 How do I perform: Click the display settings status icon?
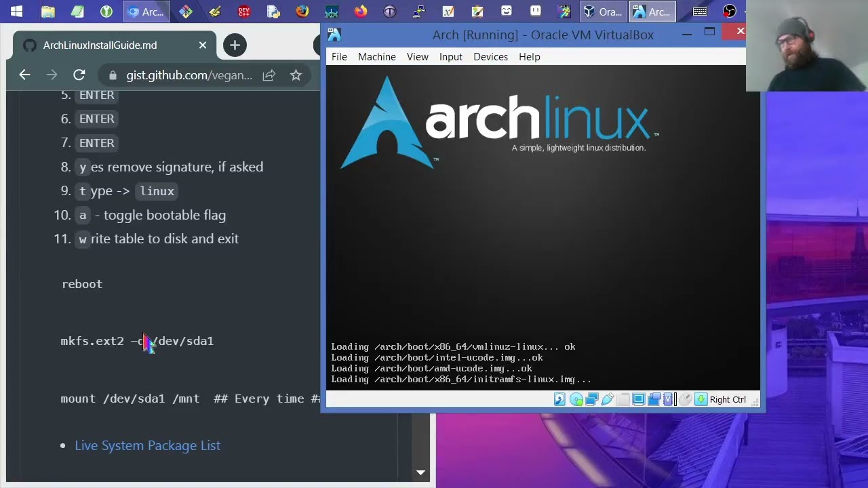point(639,399)
